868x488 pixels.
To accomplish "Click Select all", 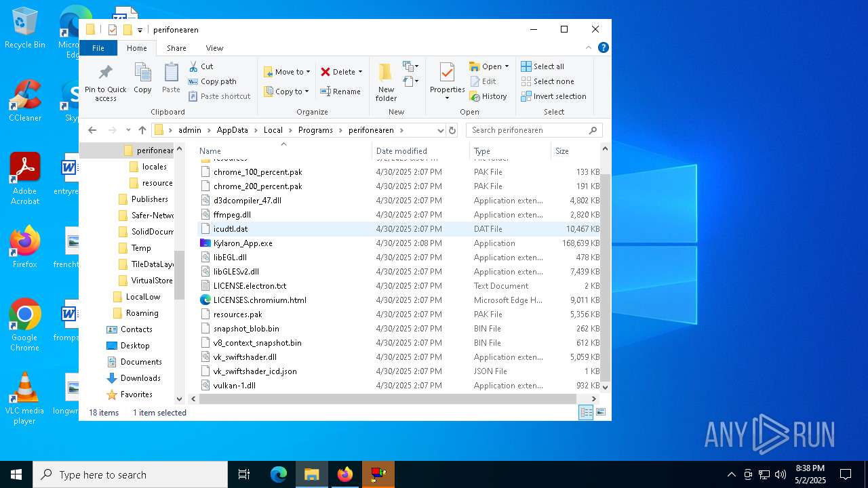I will pos(542,66).
